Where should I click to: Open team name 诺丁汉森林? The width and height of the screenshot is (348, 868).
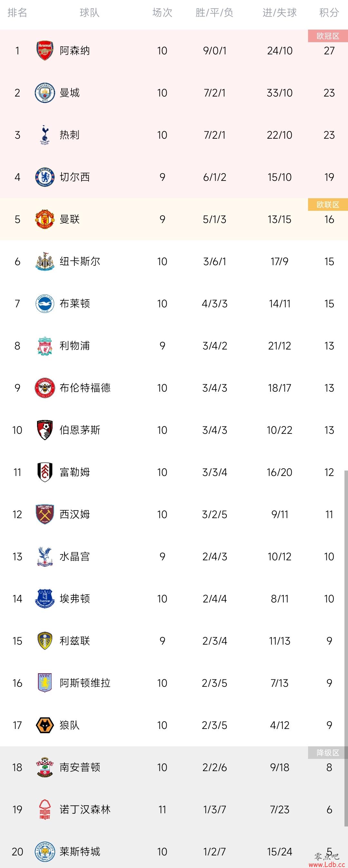tap(85, 809)
